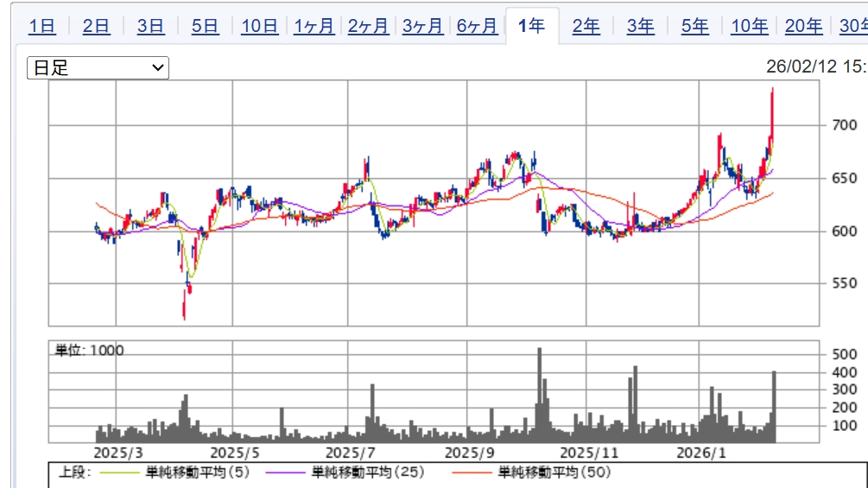Switch to the 20年 chart tab
Screen dimensions: 868x488
coord(803,27)
